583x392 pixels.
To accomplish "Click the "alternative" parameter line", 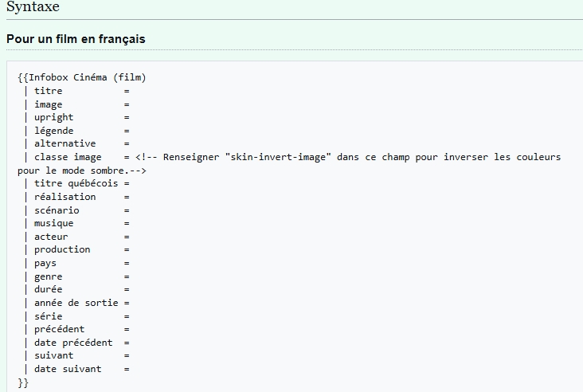I will [65, 143].
